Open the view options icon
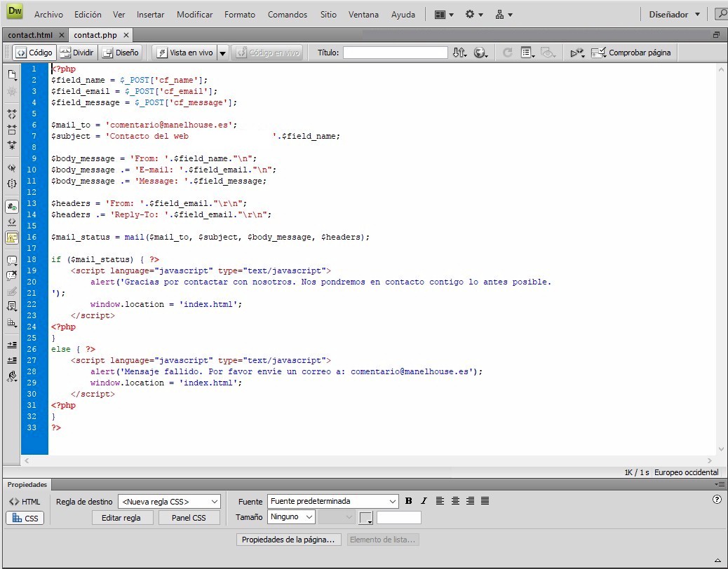The height and width of the screenshot is (569, 728). [x=527, y=53]
